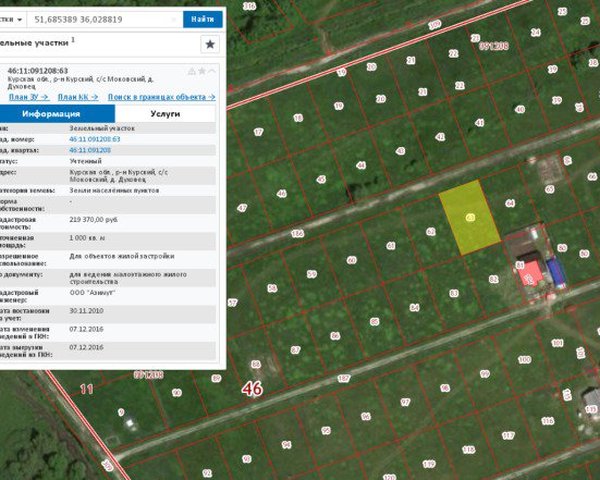The image size is (600, 480).
Task: Click map parcel label 43
Action: 400,151
